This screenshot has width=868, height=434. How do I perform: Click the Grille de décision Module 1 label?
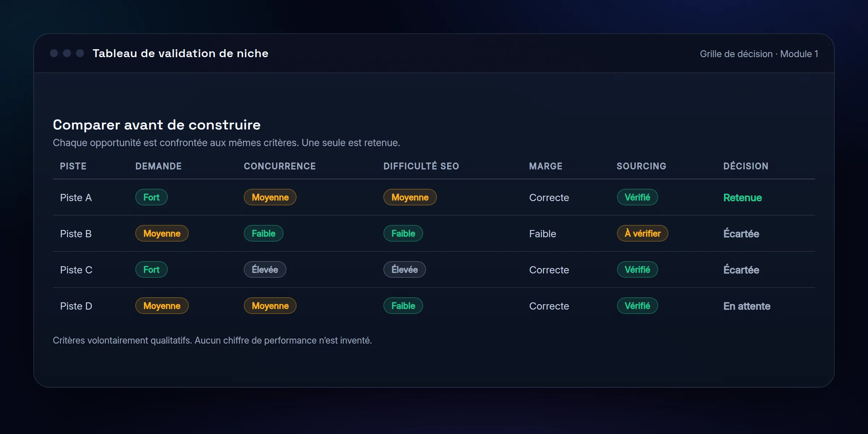click(759, 54)
